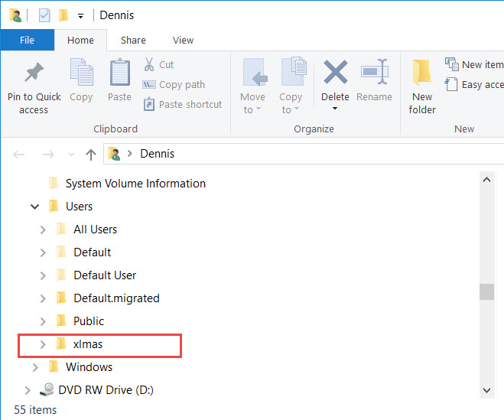Expand the Default User folder
Screen dimensions: 504x420
tap(43, 275)
